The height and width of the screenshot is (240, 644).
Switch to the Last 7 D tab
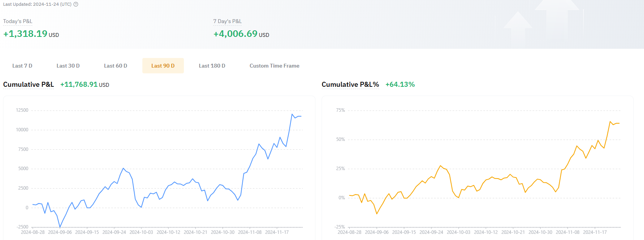[x=22, y=66]
